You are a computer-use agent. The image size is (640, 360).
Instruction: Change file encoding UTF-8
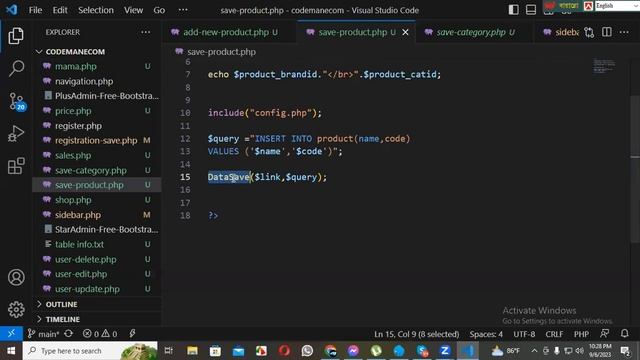coord(524,334)
